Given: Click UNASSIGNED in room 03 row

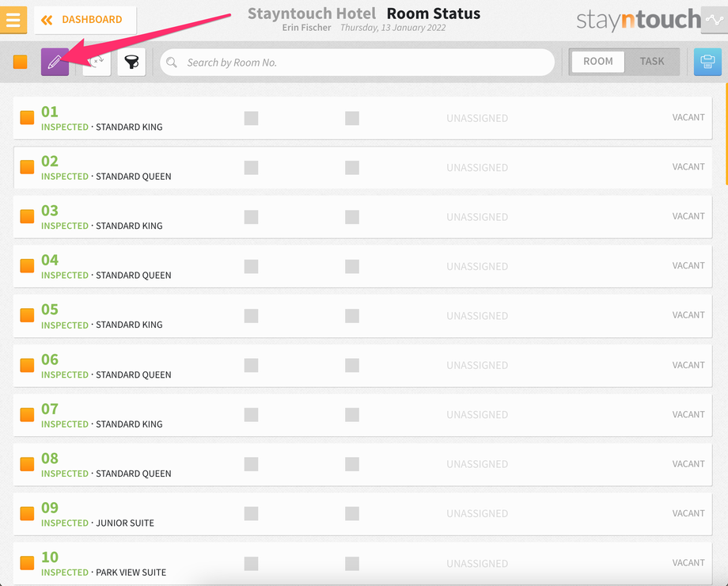Looking at the screenshot, I should 477,217.
